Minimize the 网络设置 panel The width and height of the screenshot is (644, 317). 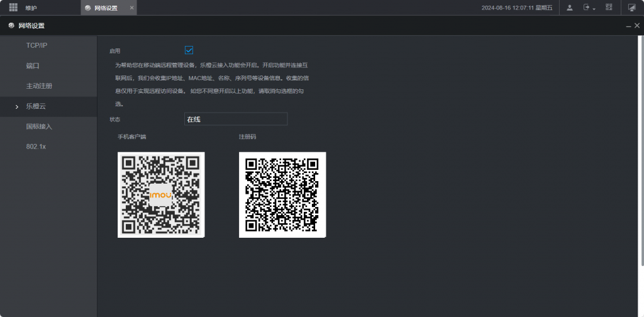point(628,26)
